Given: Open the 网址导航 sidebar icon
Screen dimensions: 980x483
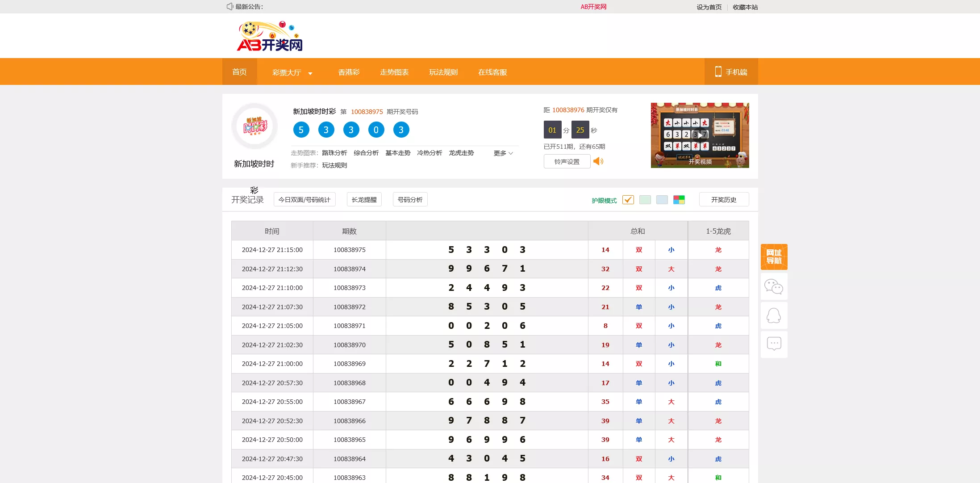Looking at the screenshot, I should [774, 257].
